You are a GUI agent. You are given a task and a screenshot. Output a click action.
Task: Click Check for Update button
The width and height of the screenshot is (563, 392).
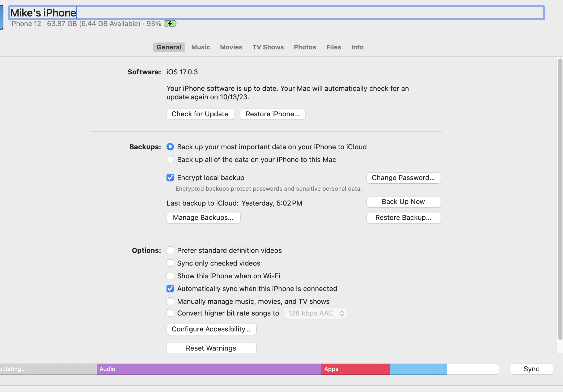pyautogui.click(x=200, y=114)
